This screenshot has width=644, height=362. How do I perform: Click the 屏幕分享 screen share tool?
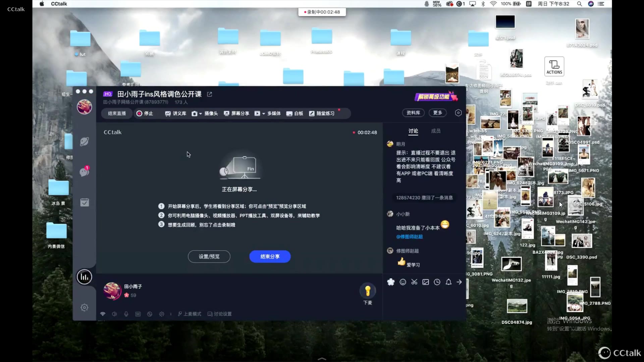coord(236,113)
